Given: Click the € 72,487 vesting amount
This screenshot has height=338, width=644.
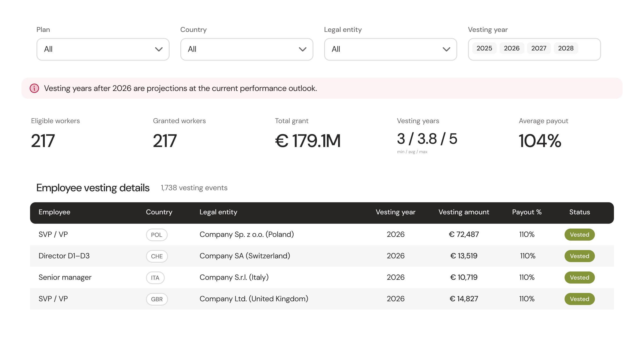Looking at the screenshot, I should coord(464,234).
